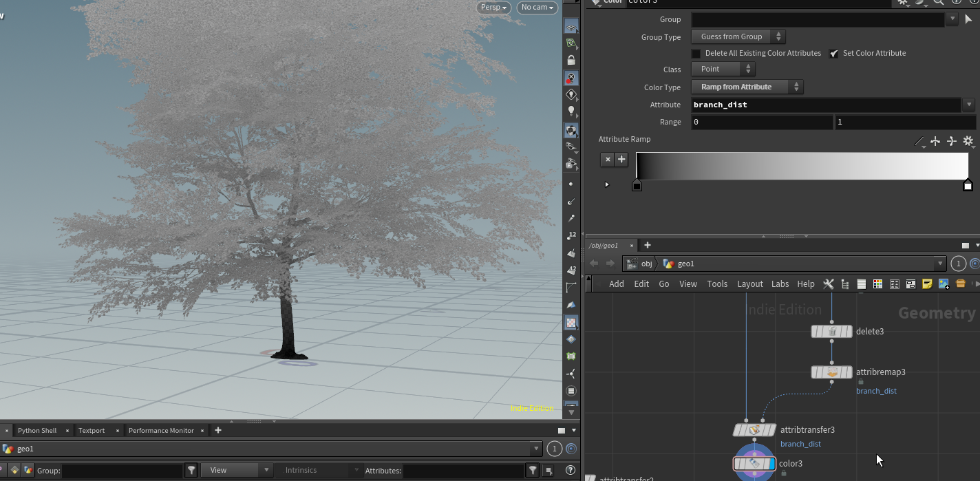Click the wrench tools icon in network editor
This screenshot has height=481, width=980.
coord(829,284)
